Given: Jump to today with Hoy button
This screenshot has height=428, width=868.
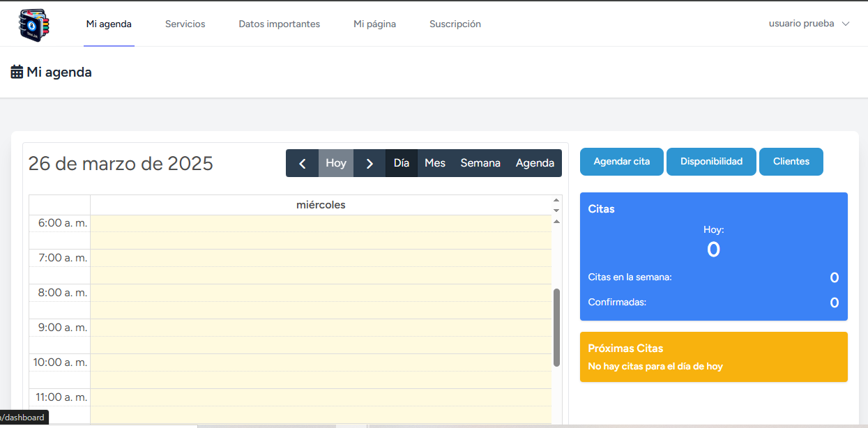Looking at the screenshot, I should click(336, 163).
